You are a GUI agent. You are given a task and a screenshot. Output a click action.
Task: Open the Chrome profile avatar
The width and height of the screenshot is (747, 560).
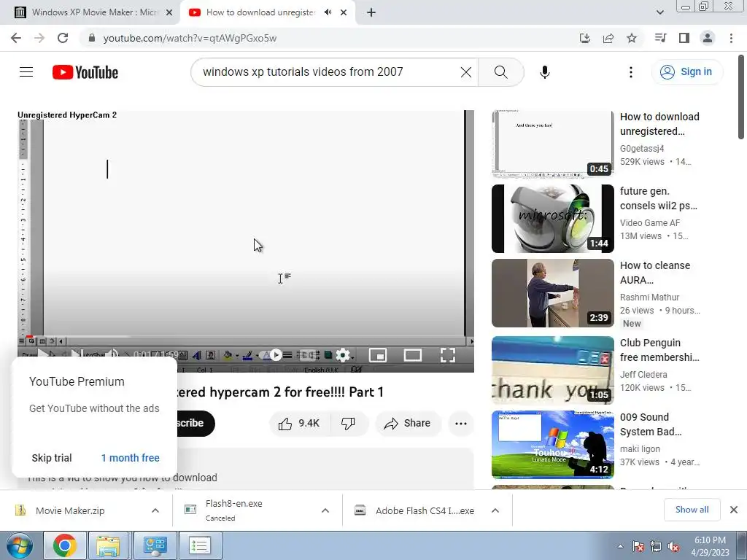tap(708, 38)
